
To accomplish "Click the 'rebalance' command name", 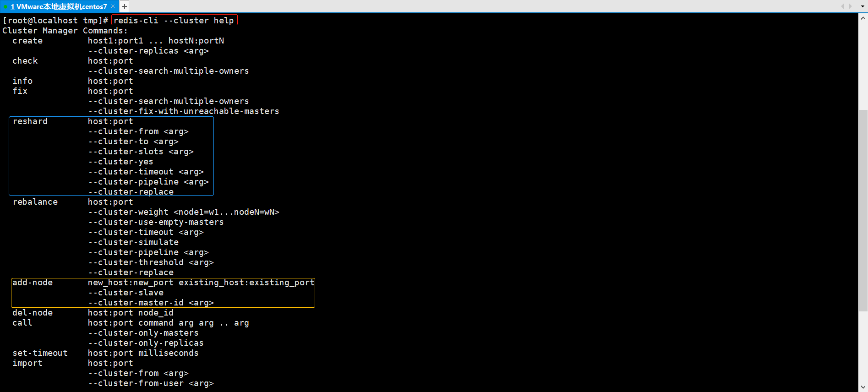I will point(35,202).
